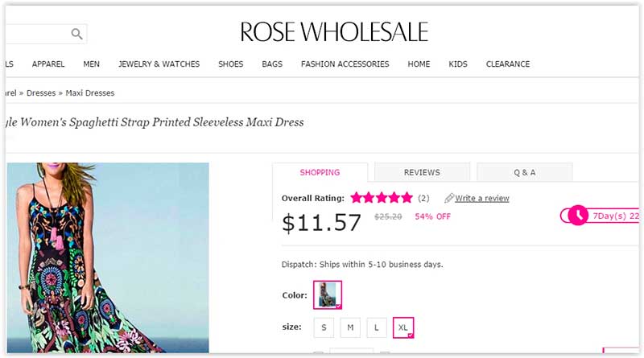Select the Shopping tab
Image resolution: width=644 pixels, height=358 pixels.
(x=320, y=172)
